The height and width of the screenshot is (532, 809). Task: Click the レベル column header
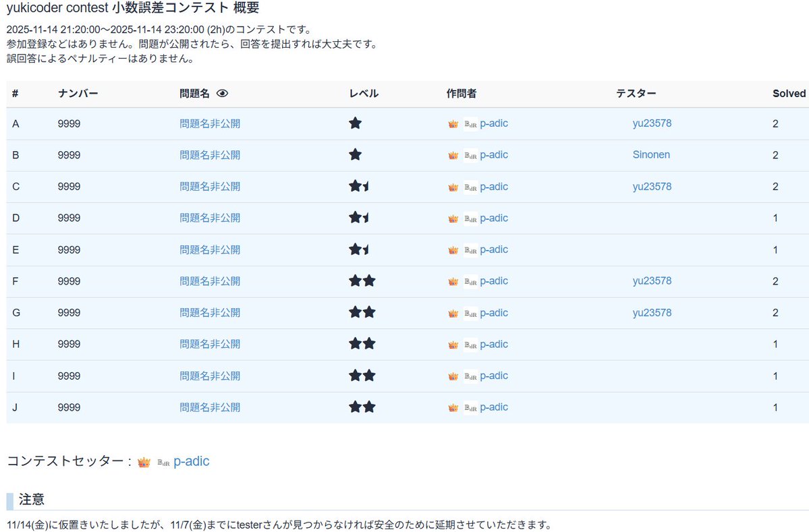[x=364, y=93]
